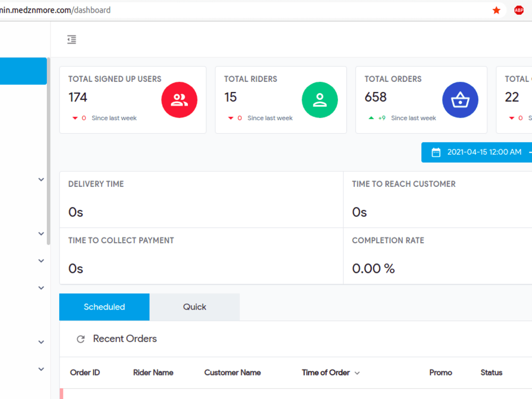Switch to the Quick tab

(x=194, y=307)
